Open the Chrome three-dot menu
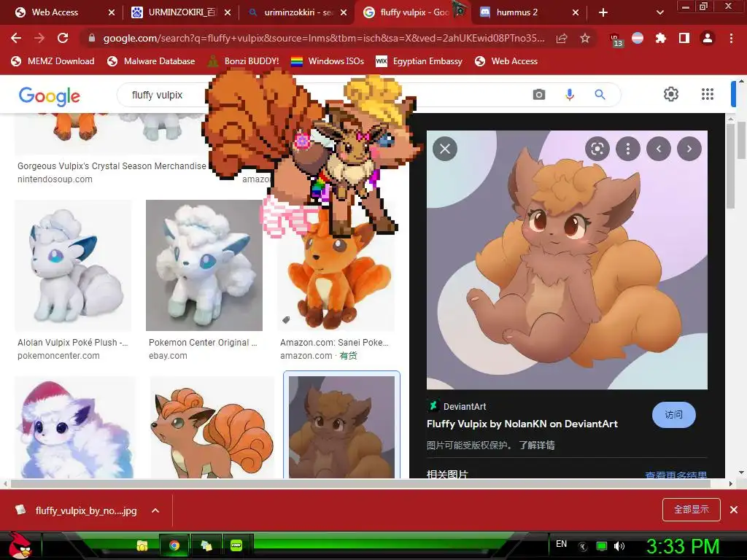The image size is (747, 560). [731, 38]
